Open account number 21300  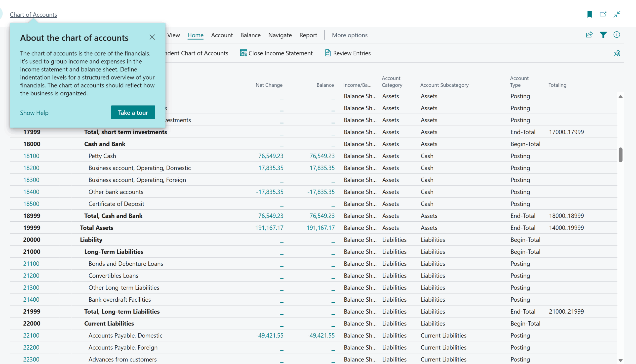31,287
